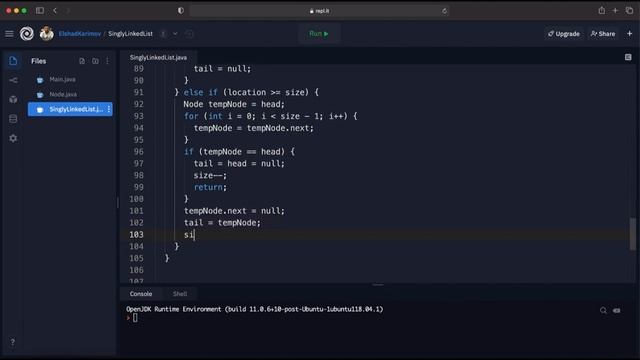Create a new repl with plus icon
640x360 pixels.
click(x=629, y=34)
